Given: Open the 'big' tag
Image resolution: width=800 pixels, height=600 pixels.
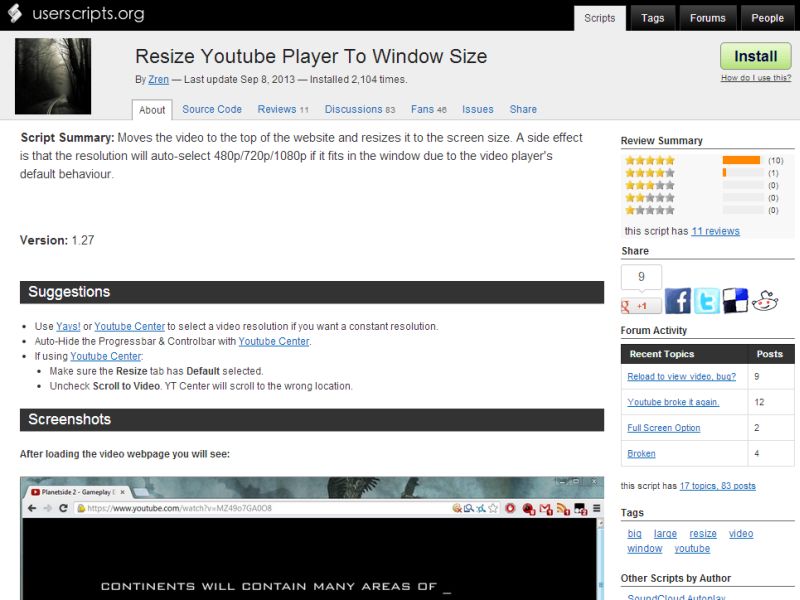Looking at the screenshot, I should (x=634, y=534).
